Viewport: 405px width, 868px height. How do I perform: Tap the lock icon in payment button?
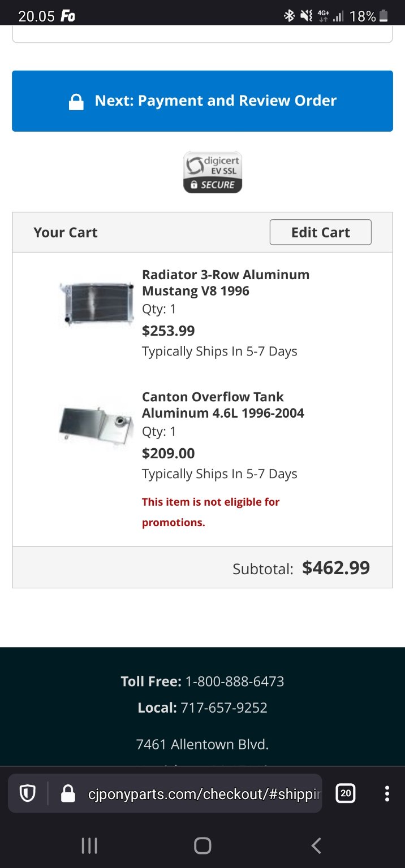pyautogui.click(x=76, y=102)
